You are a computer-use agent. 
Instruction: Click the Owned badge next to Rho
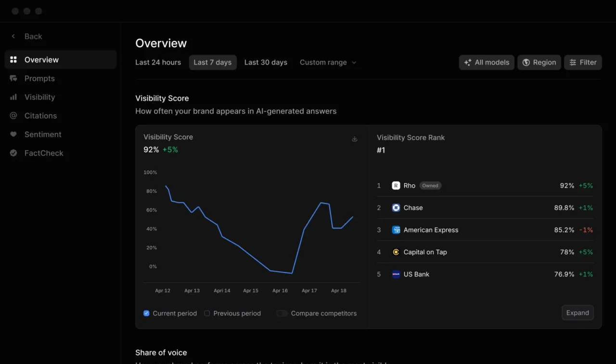pos(430,186)
